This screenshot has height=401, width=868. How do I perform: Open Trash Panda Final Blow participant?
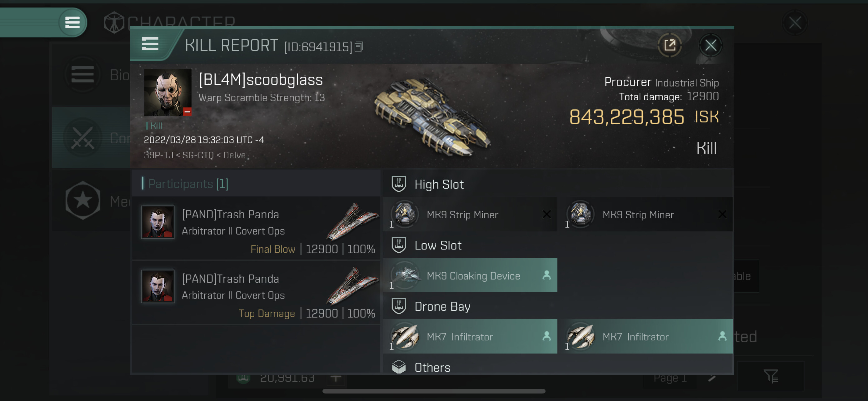click(x=256, y=228)
